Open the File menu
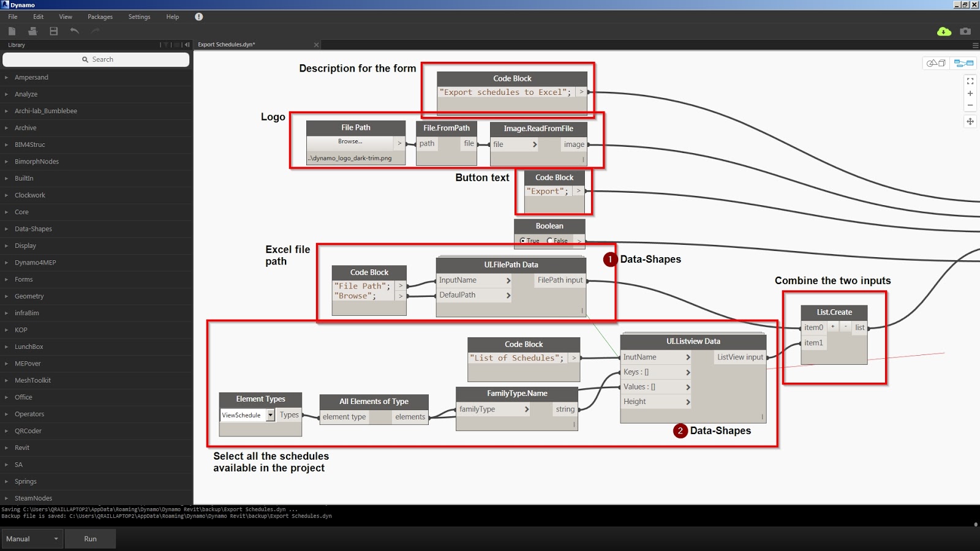This screenshot has height=551, width=980. (x=12, y=17)
